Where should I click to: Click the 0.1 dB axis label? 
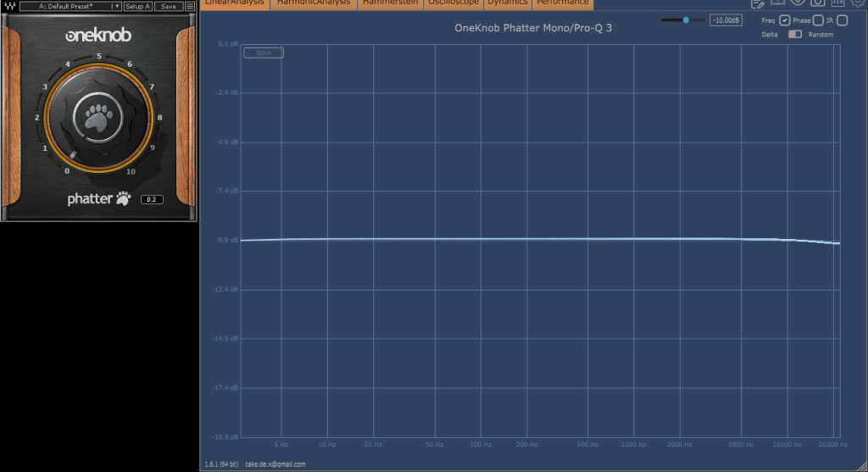pos(228,44)
